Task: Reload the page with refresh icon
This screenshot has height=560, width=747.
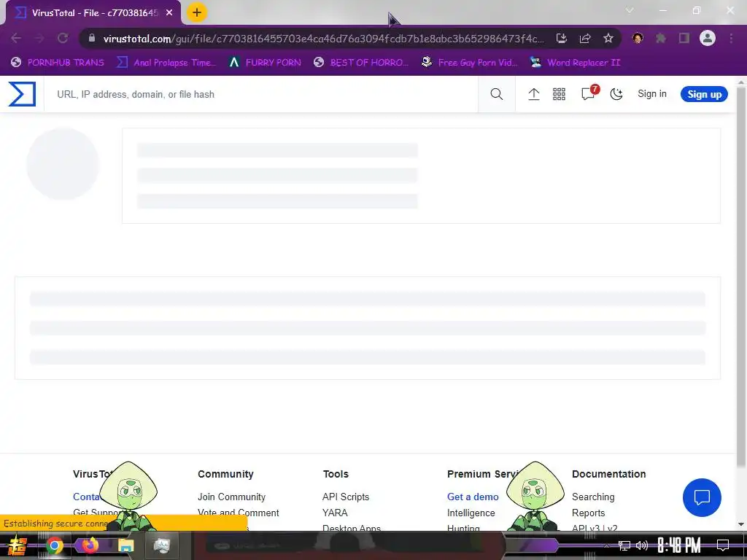Action: pyautogui.click(x=63, y=38)
